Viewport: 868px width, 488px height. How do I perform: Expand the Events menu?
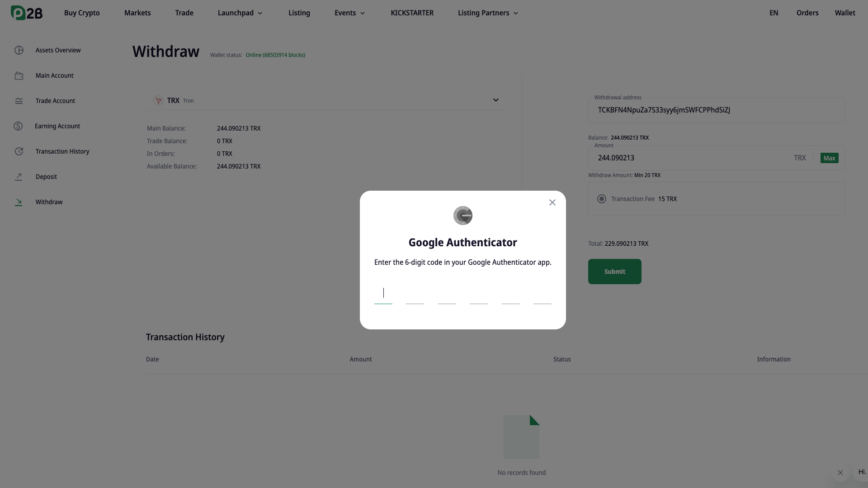tap(350, 13)
